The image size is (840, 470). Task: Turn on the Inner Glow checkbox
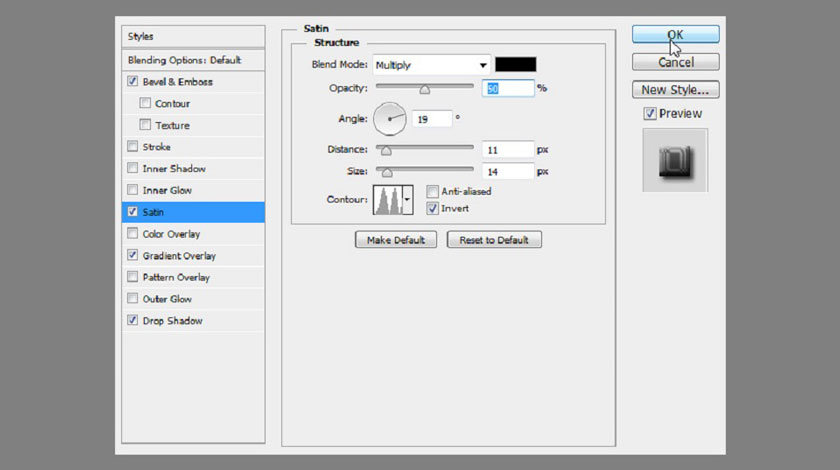pos(132,189)
